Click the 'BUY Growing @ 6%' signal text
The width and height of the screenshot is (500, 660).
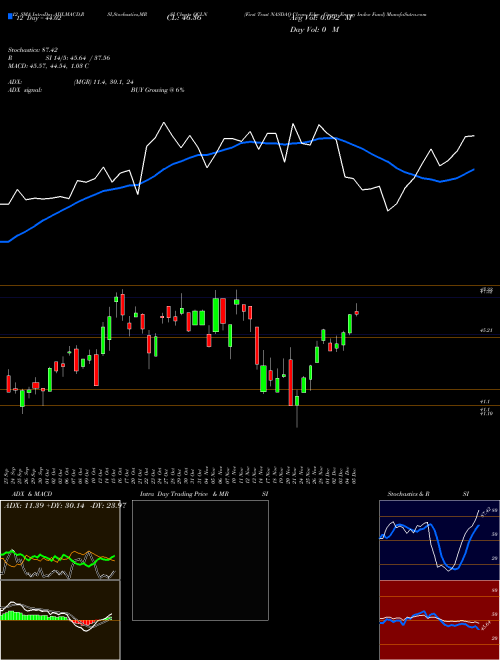tap(157, 90)
